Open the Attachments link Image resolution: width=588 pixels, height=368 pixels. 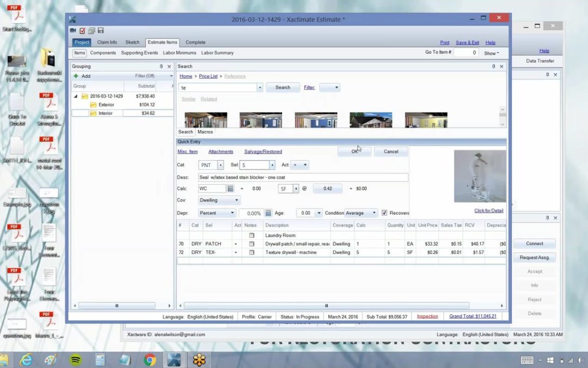click(x=221, y=152)
